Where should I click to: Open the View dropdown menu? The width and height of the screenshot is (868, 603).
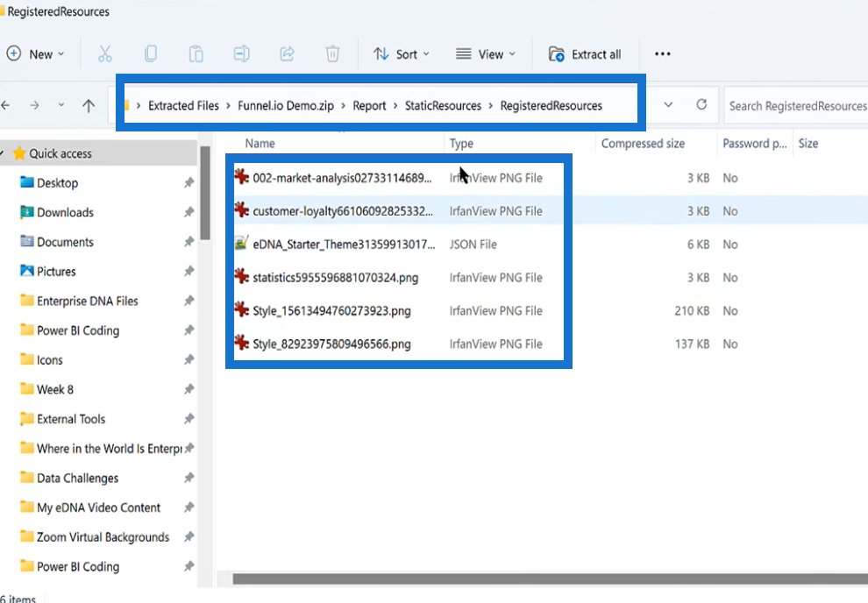486,53
